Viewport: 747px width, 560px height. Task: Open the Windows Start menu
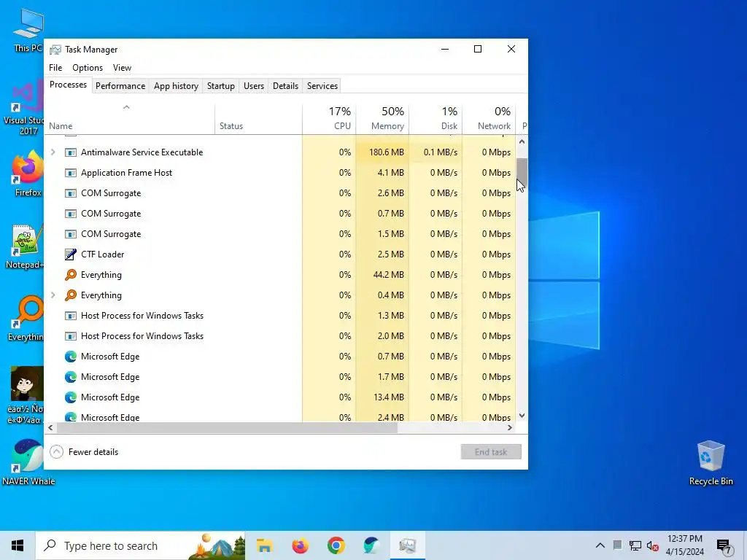point(18,545)
